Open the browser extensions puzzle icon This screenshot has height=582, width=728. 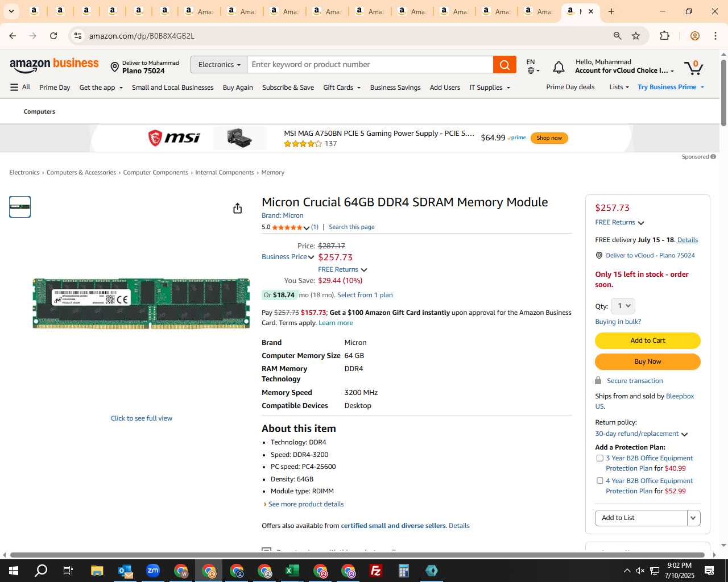coord(664,36)
